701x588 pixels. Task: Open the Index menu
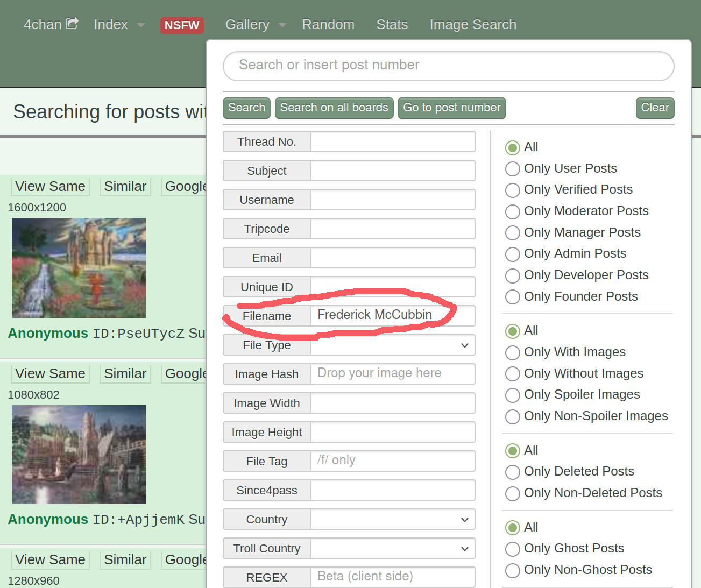point(111,24)
